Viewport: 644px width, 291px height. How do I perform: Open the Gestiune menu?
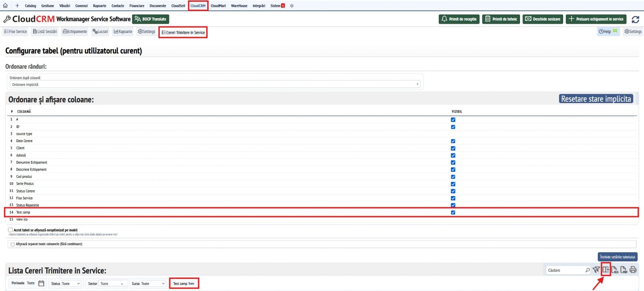coord(47,6)
